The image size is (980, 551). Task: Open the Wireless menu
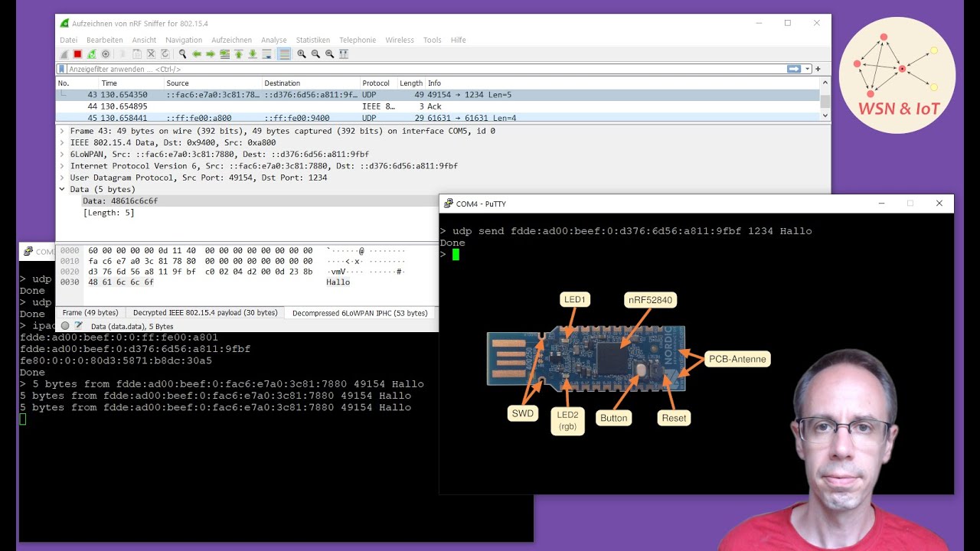[x=400, y=40]
